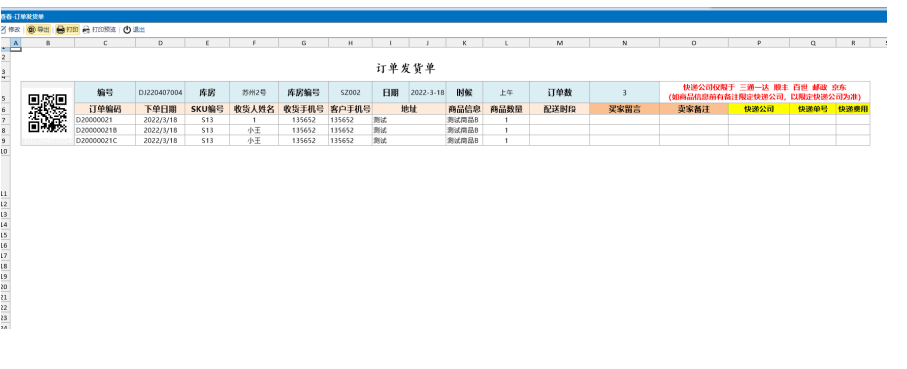Image resolution: width=907 pixels, height=369 pixels.
Task: Click the 商品信息 column heading
Action: tap(464, 109)
